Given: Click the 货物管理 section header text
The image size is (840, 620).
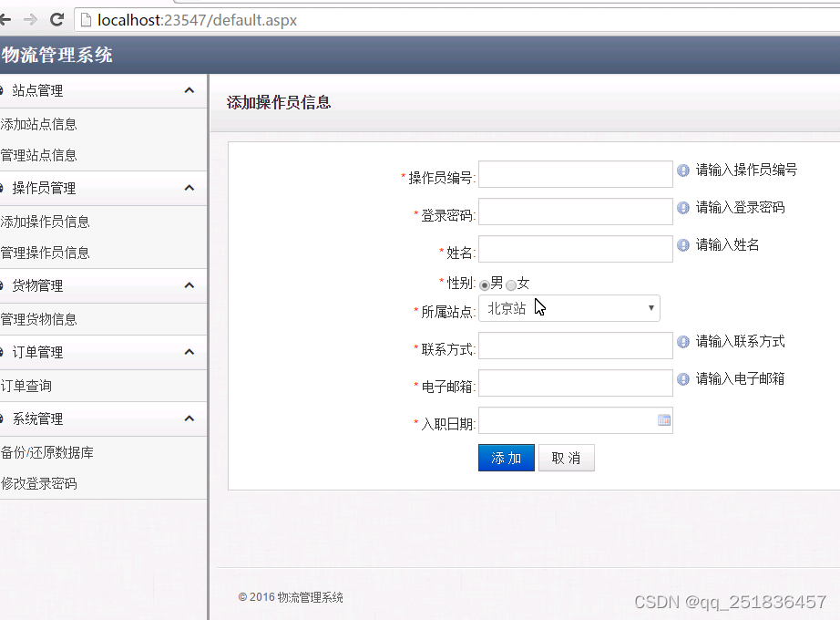Looking at the screenshot, I should [37, 286].
